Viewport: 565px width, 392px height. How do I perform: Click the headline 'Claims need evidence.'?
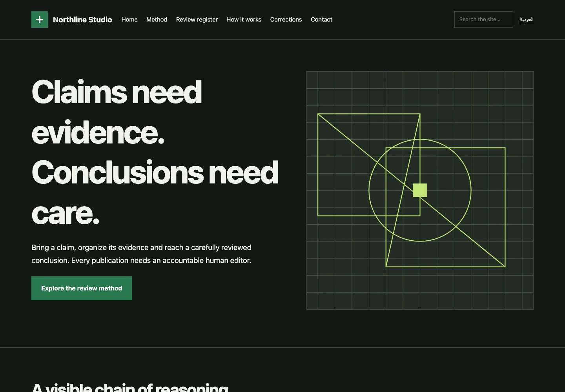(x=117, y=112)
